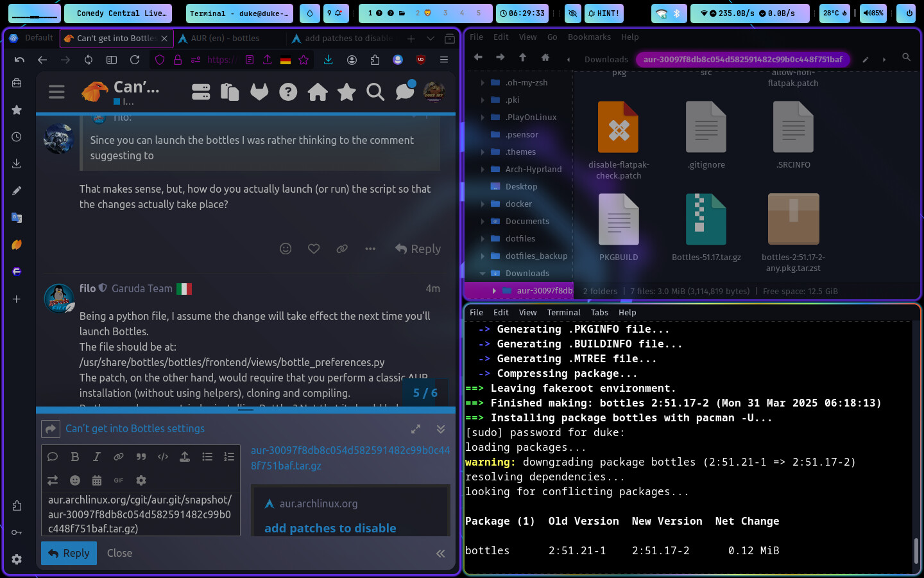924x578 pixels.
Task: Open aur-30097f8db tar.gz preview link
Action: [x=350, y=458]
